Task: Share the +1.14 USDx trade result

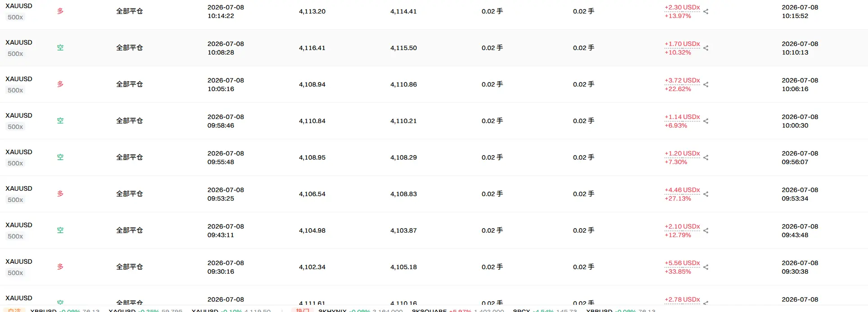Action: [705, 121]
